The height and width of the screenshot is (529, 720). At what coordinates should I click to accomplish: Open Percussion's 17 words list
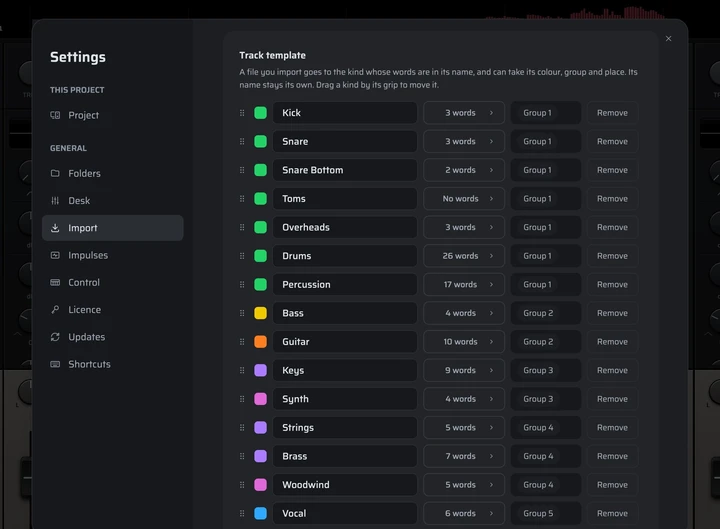pos(464,285)
